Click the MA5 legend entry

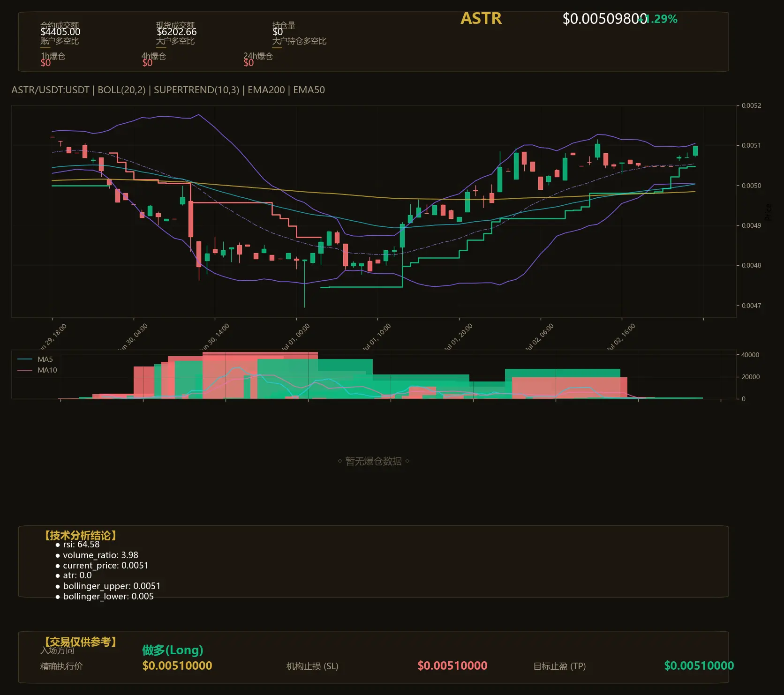click(x=35, y=359)
